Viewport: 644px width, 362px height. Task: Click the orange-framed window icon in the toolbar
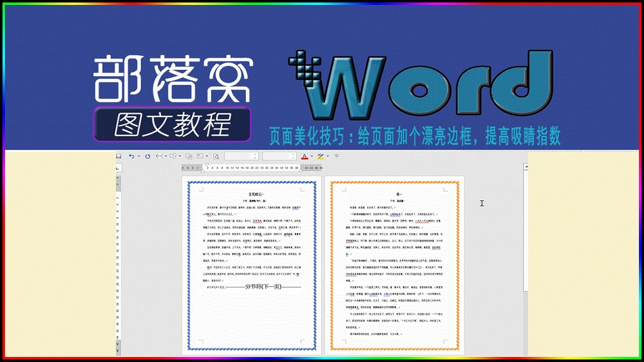[x=189, y=156]
